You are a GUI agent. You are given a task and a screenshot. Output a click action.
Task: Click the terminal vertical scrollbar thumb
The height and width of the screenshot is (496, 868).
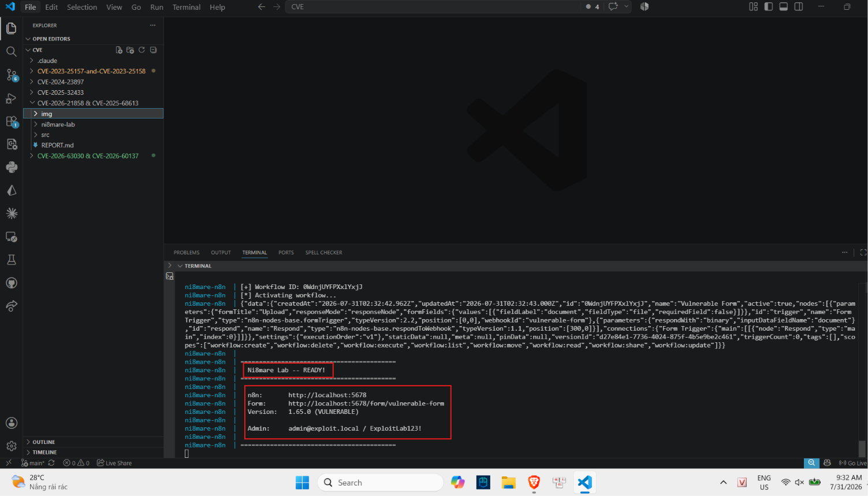(862, 449)
